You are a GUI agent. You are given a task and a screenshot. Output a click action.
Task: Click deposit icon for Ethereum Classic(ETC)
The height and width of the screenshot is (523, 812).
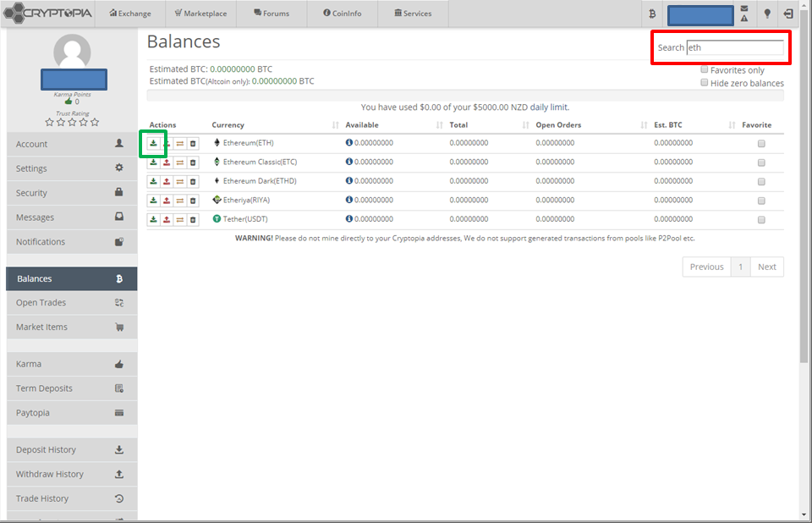click(x=153, y=162)
